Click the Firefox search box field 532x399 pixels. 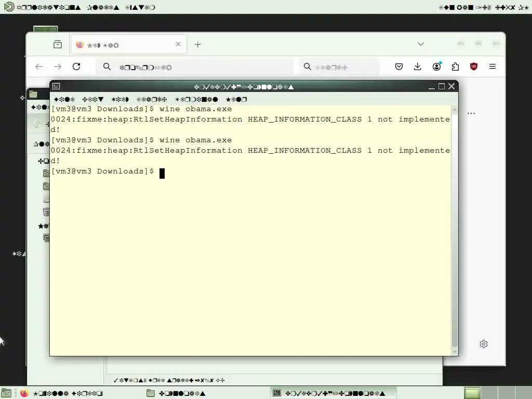pos(339,67)
